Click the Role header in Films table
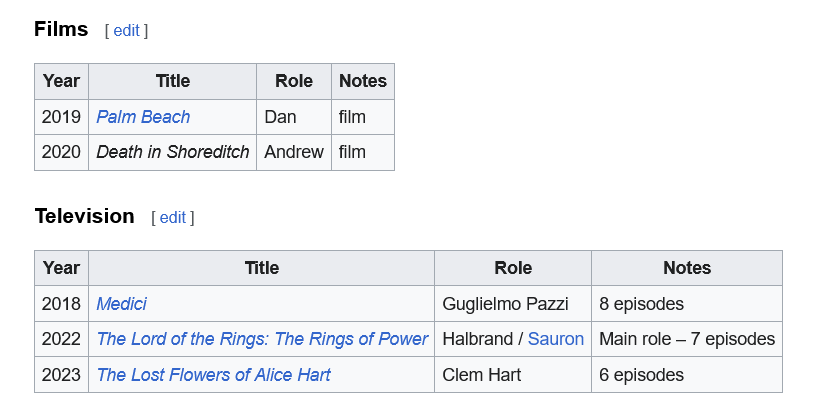816x407 pixels. pos(294,82)
